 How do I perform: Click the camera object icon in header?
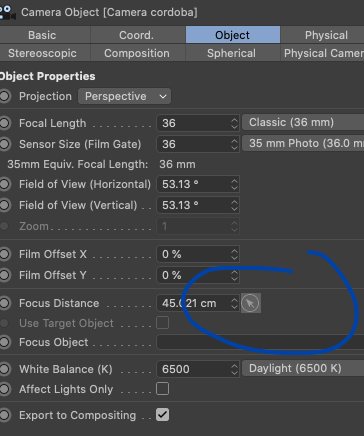7,13
